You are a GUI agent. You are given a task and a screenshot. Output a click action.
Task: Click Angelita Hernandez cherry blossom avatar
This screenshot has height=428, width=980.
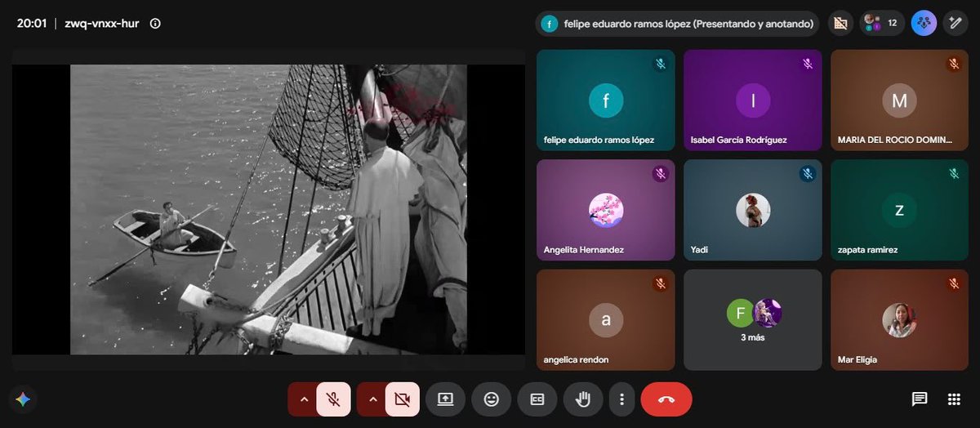point(606,210)
